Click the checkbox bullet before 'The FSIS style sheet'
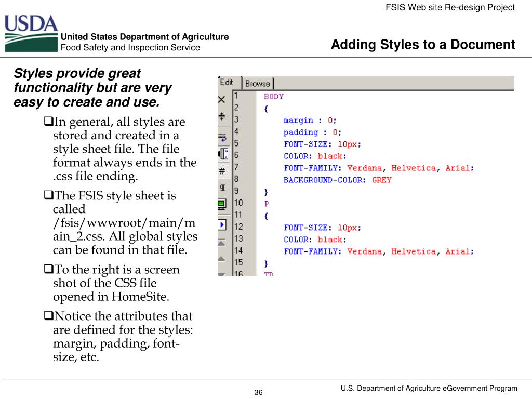The height and width of the screenshot is (399, 532). [48, 195]
